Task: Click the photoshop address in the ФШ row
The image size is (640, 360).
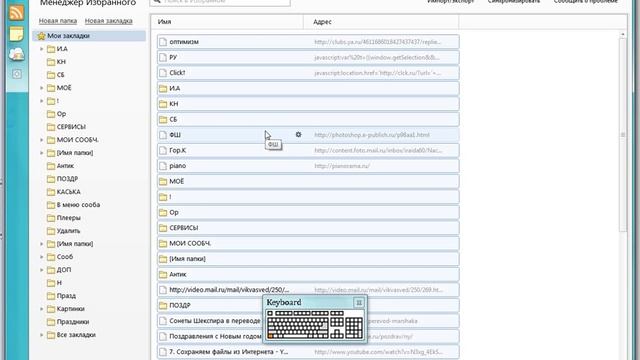Action: click(x=372, y=135)
